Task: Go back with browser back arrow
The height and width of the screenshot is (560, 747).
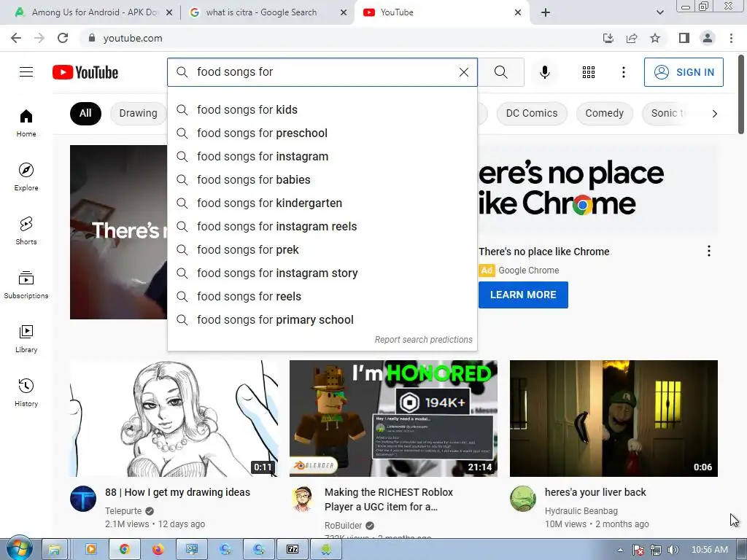Action: pyautogui.click(x=16, y=38)
